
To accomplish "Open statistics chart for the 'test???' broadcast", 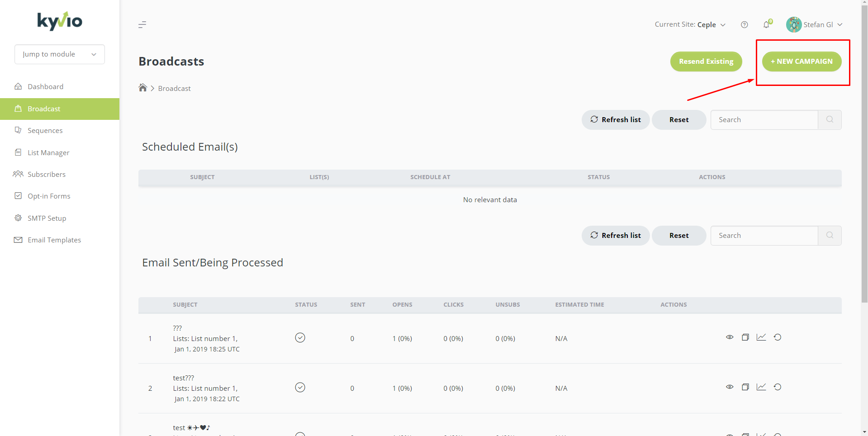I will [761, 387].
